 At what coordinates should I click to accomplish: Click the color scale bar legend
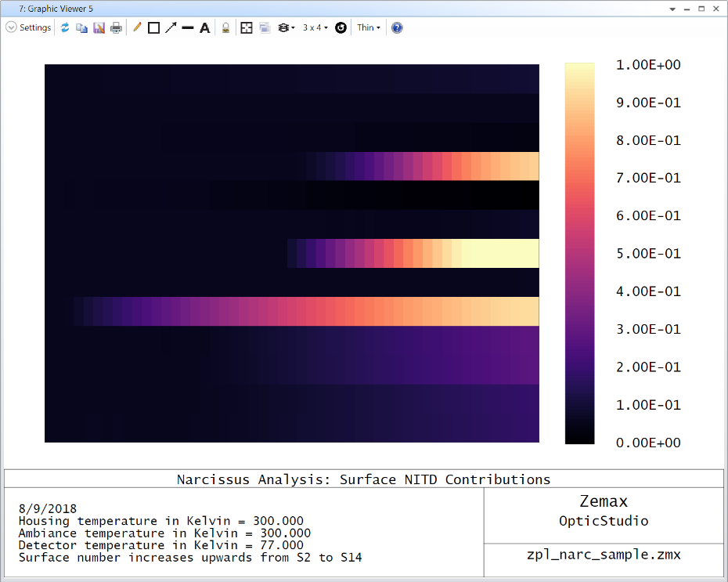pyautogui.click(x=579, y=253)
